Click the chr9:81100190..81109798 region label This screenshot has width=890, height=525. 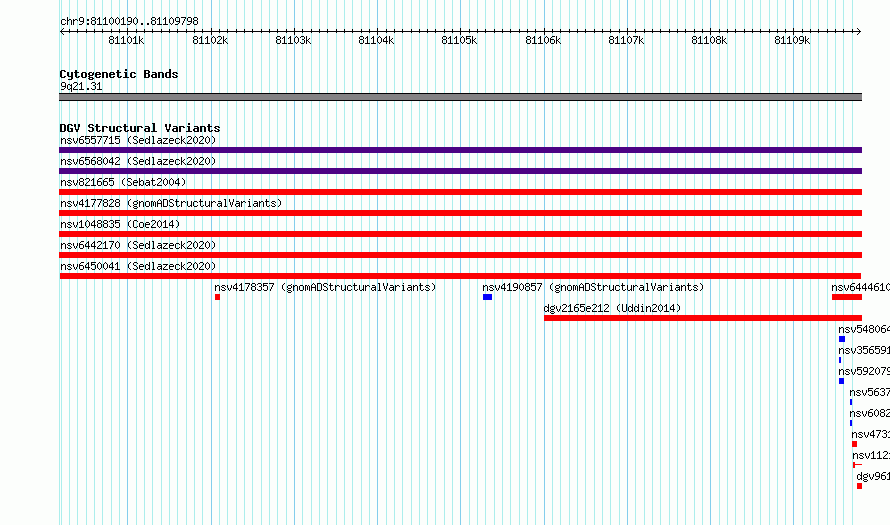point(129,21)
